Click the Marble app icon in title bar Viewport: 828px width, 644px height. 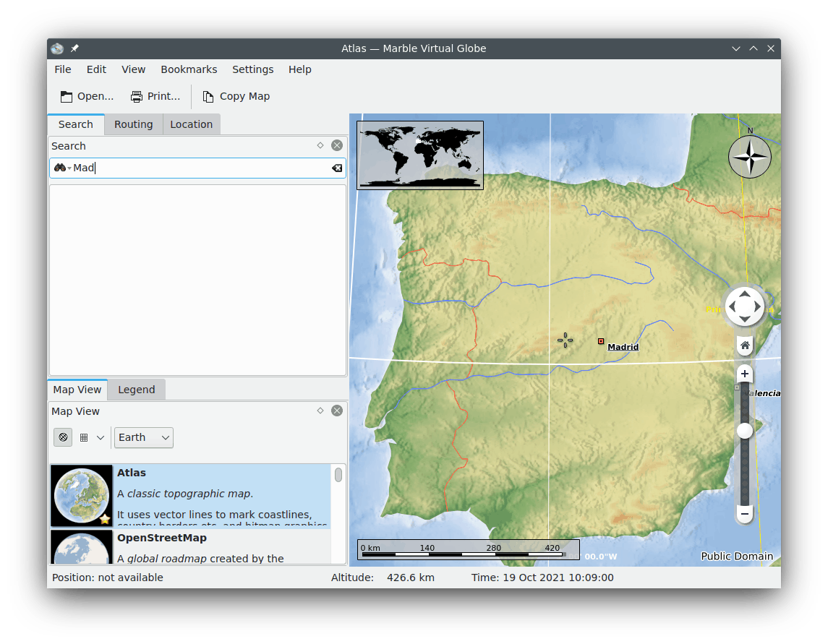pos(57,48)
